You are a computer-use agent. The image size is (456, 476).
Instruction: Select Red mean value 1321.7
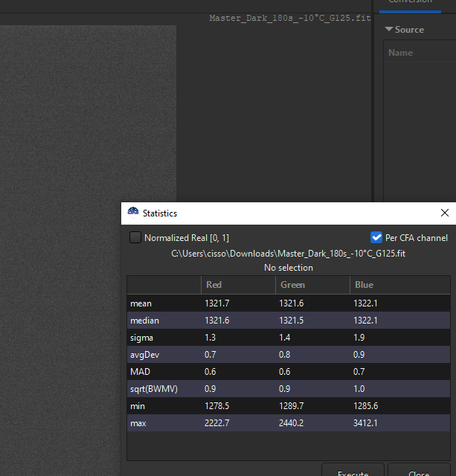tap(217, 303)
